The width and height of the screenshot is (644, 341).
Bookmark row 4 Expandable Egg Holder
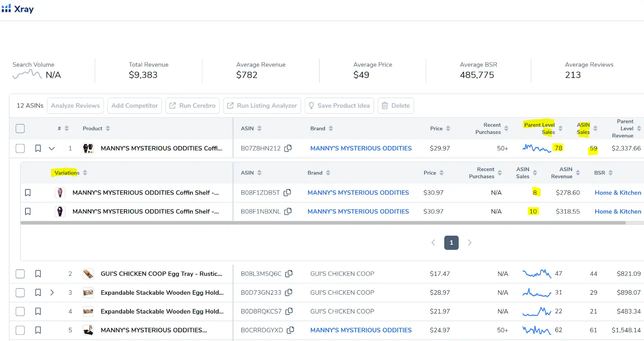pyautogui.click(x=38, y=311)
